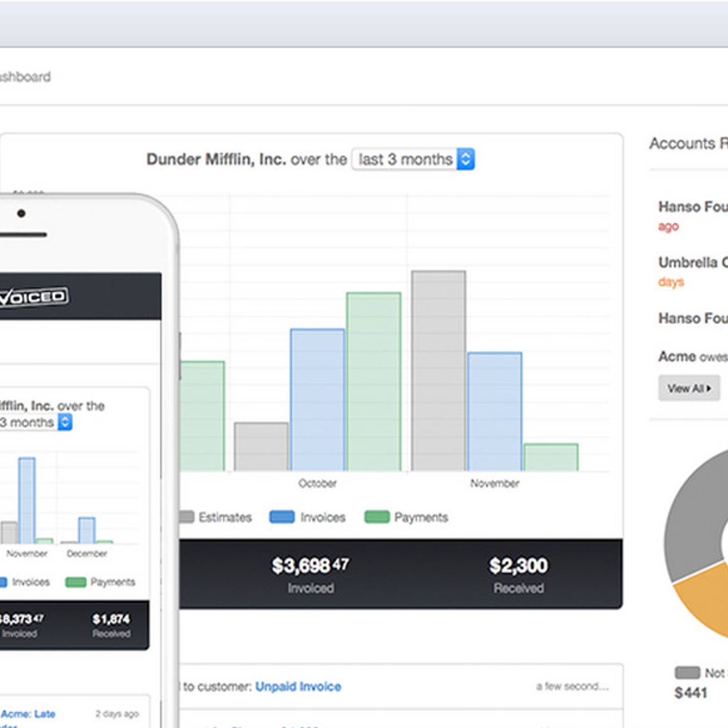Click the 'a few second...' timestamp

[x=572, y=686]
